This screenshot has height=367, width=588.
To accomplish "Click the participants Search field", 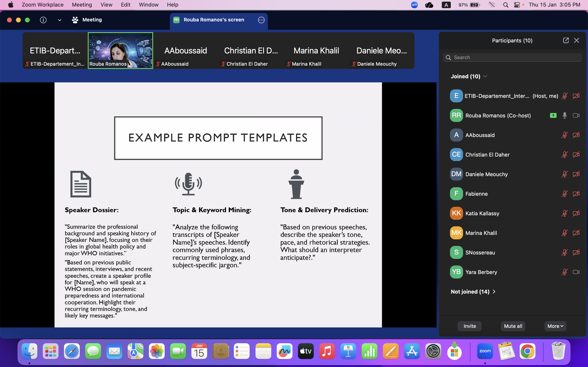I will click(x=513, y=57).
